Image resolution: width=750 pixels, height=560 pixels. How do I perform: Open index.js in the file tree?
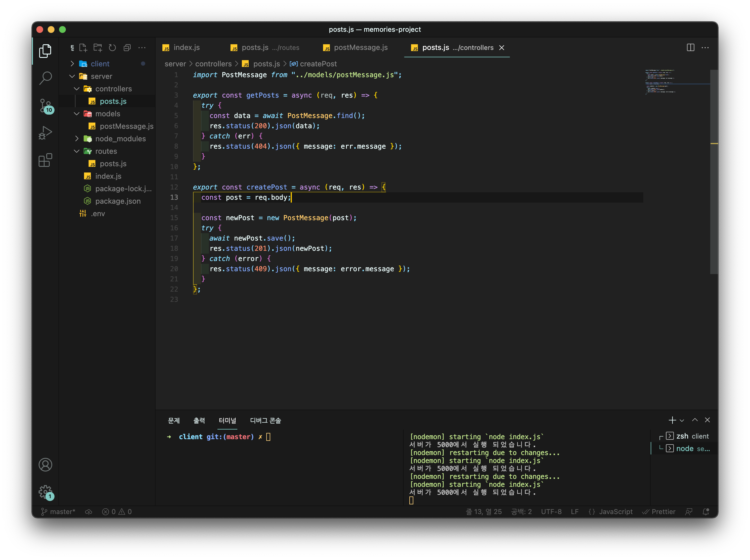pyautogui.click(x=107, y=176)
